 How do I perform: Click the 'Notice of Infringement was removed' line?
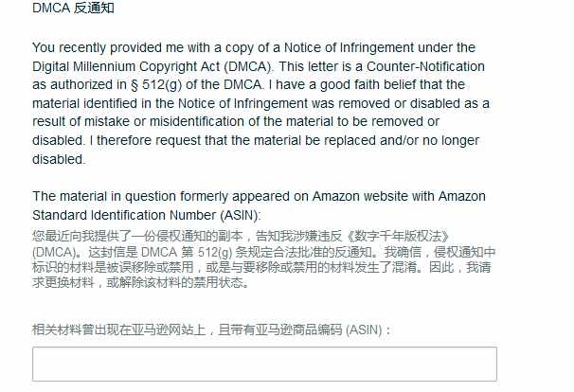pyautogui.click(x=260, y=103)
